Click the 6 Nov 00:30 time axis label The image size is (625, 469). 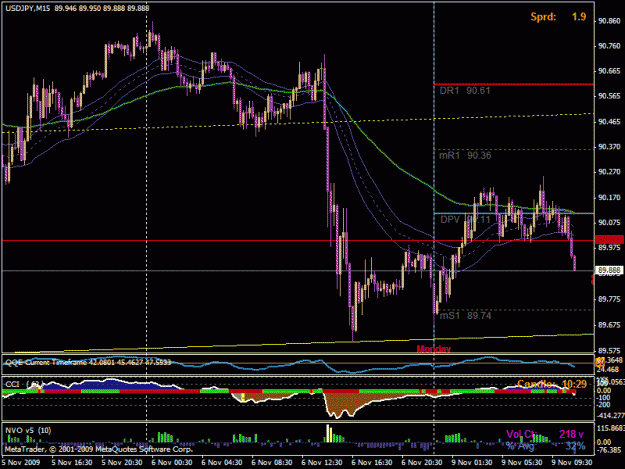pyautogui.click(x=172, y=463)
